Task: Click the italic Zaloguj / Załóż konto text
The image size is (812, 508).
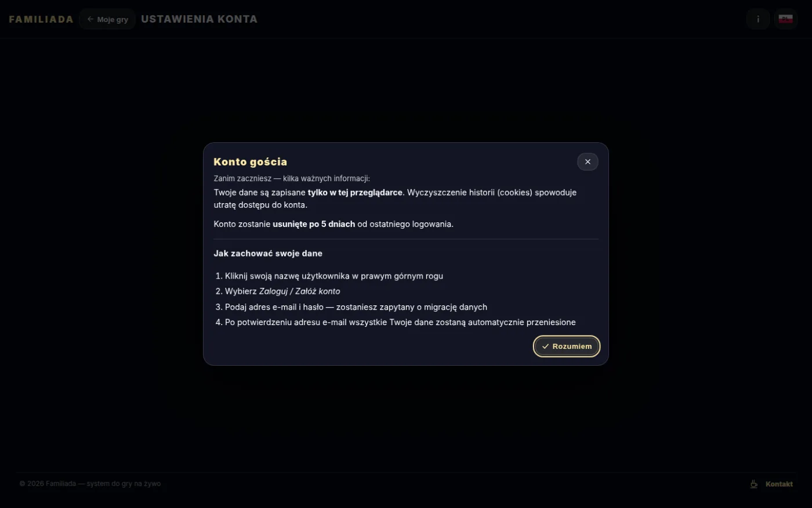Action: (x=299, y=291)
